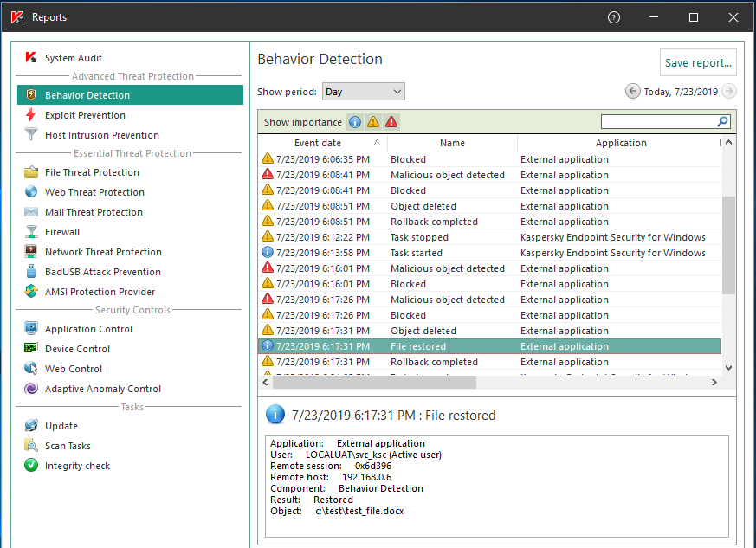Toggle warning events yellow triangle filter
756x548 pixels.
tap(372, 122)
